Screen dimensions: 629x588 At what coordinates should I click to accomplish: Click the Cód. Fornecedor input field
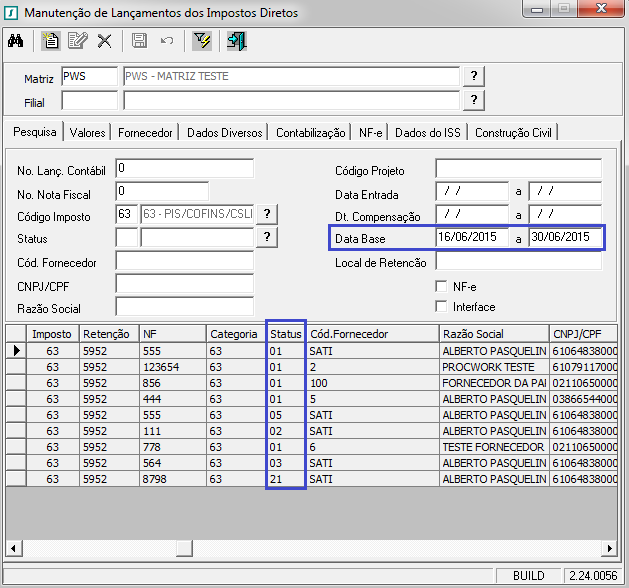(x=184, y=261)
